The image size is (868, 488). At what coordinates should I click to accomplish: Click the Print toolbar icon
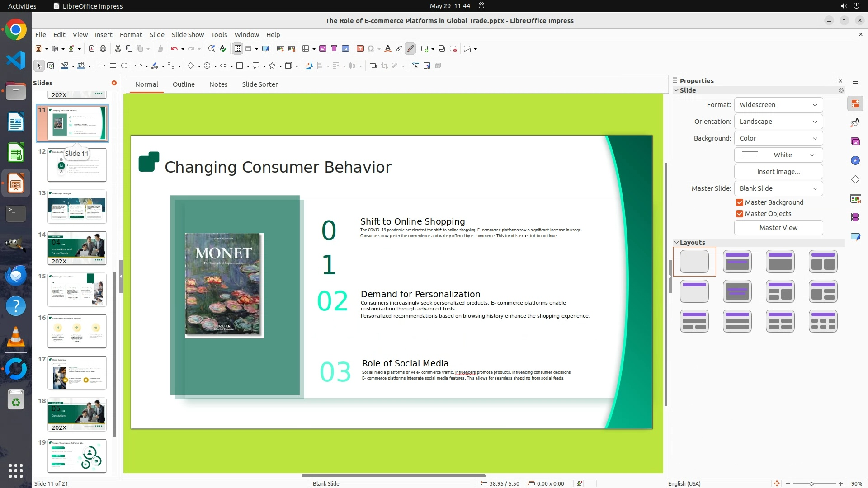(103, 49)
